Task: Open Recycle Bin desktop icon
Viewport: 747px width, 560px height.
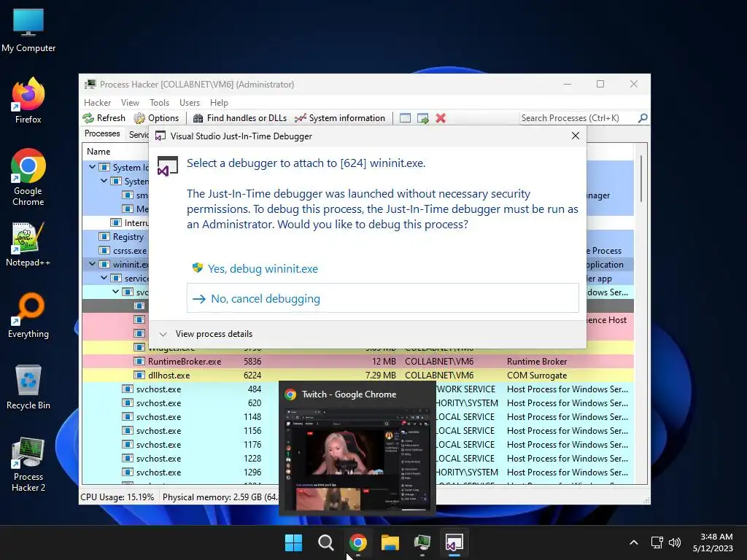Action: pos(28,387)
